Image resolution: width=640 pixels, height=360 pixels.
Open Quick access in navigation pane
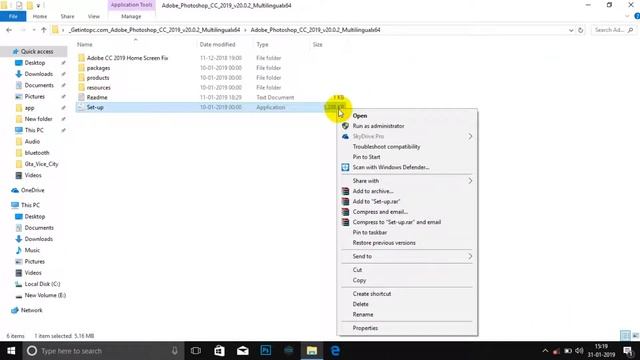(37, 51)
